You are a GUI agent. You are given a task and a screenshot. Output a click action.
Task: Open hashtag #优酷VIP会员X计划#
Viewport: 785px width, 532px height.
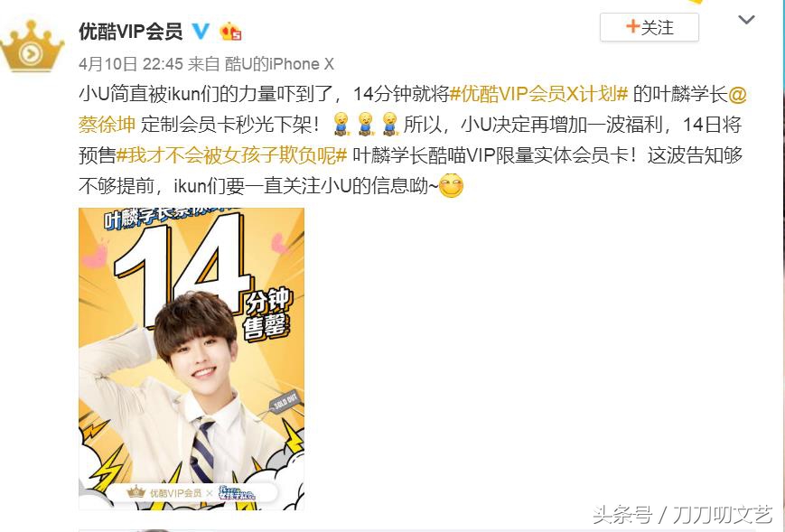tap(538, 94)
